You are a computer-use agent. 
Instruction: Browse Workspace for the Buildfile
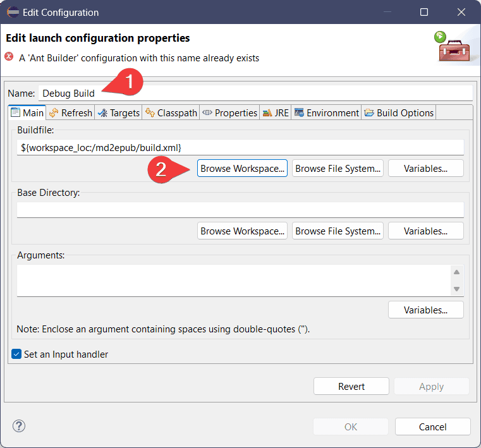tap(242, 168)
